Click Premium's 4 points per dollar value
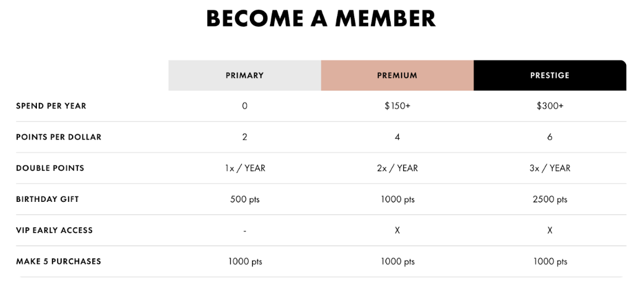The width and height of the screenshot is (644, 301). (397, 137)
